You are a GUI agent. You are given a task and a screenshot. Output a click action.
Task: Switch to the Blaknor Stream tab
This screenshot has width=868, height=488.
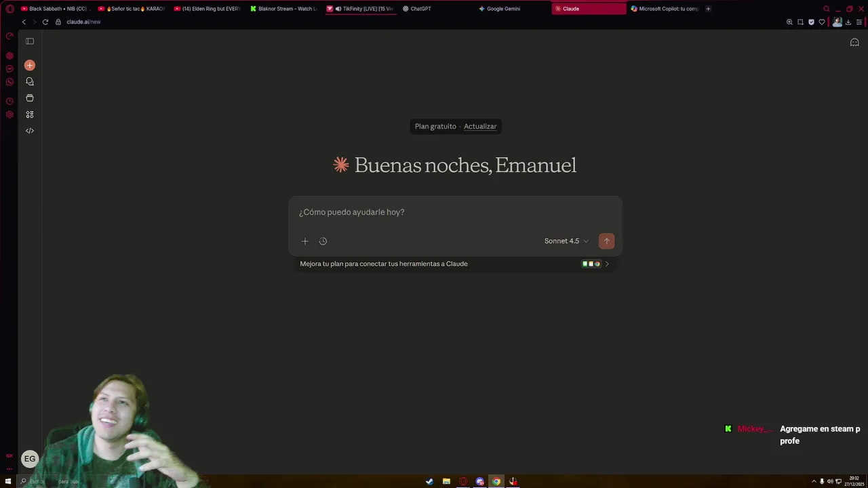pyautogui.click(x=283, y=9)
